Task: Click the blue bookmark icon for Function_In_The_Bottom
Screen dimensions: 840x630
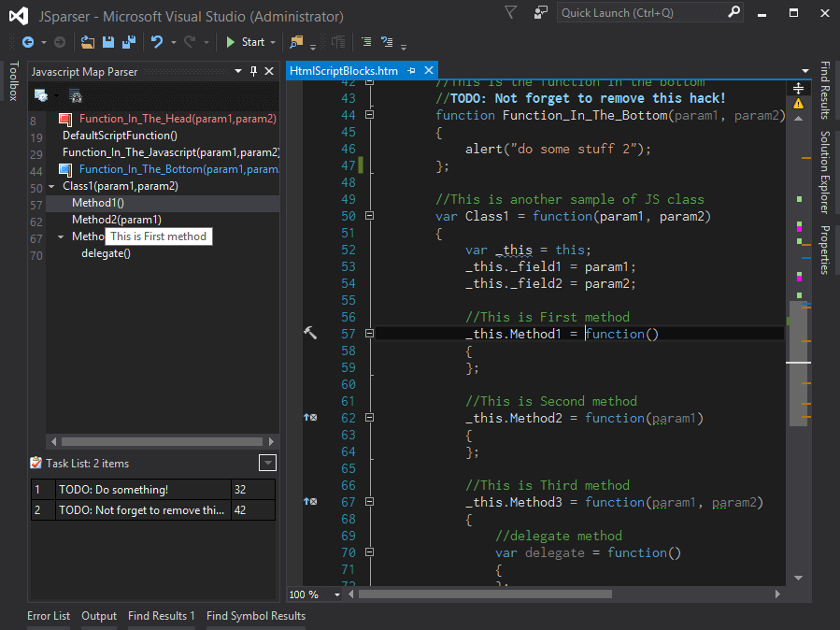Action: pos(65,170)
